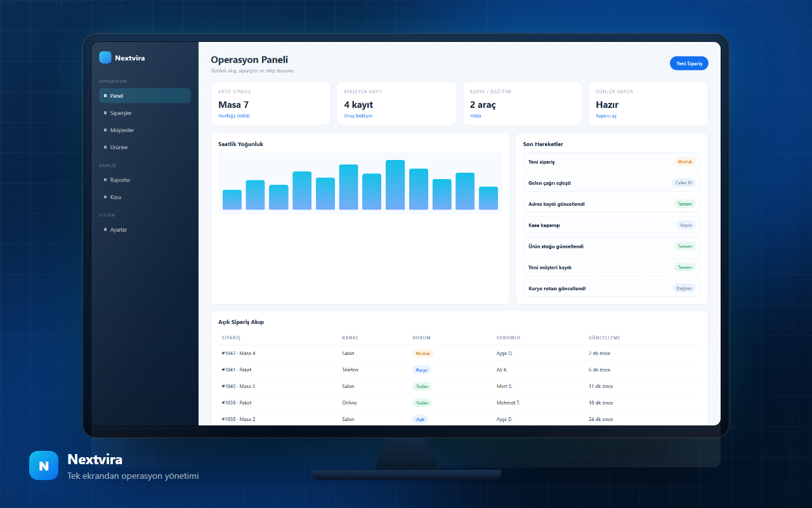
Task: Navigate to Kasa in the sidebar
Action: click(145, 197)
